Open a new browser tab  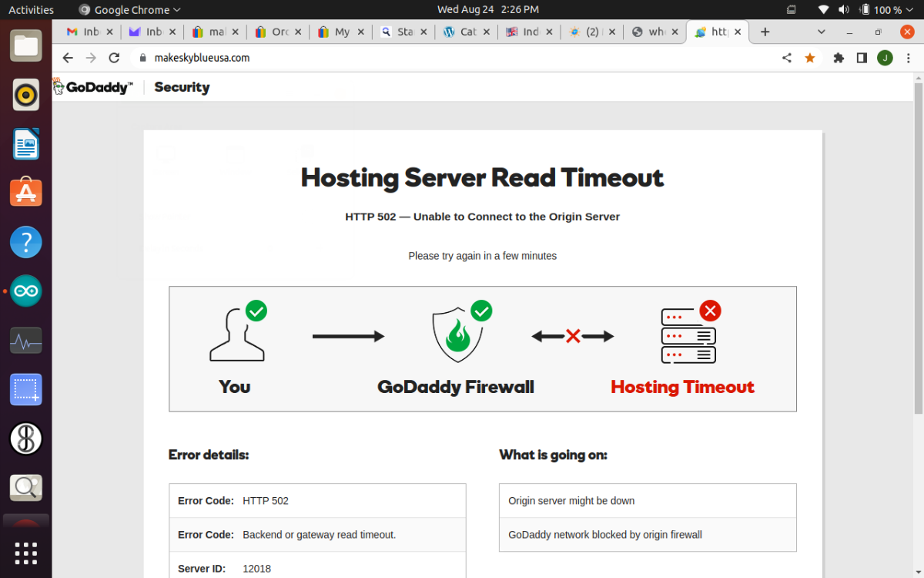[x=765, y=32]
